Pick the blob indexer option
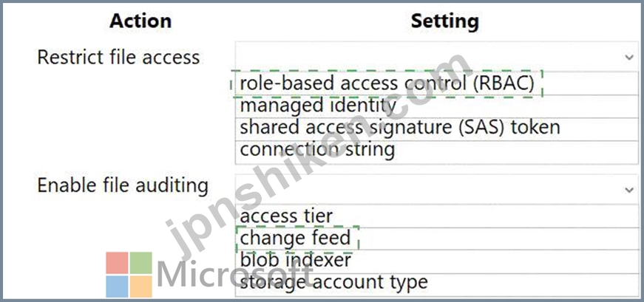644x302 pixels. [436, 261]
